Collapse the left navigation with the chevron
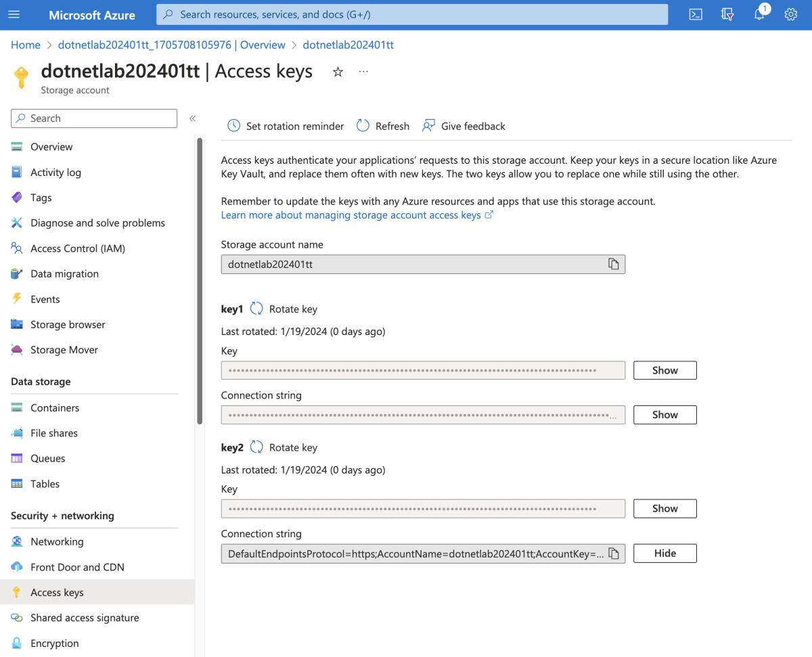 [x=192, y=118]
